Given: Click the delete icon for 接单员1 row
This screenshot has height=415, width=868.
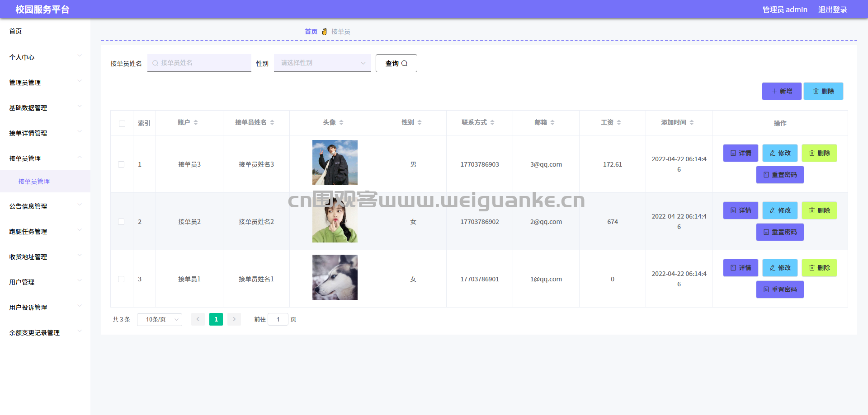Looking at the screenshot, I should [x=812, y=267].
